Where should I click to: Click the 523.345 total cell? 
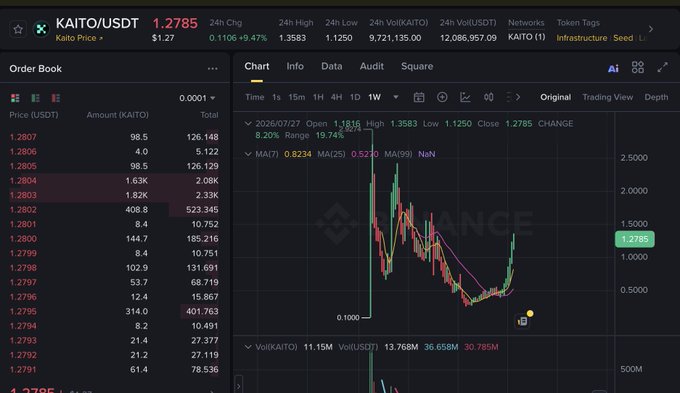coord(202,210)
